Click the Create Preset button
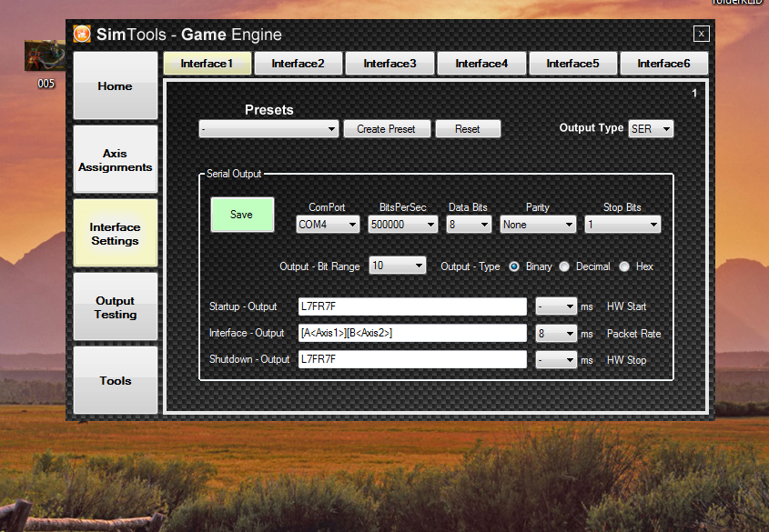769x532 pixels. (x=387, y=129)
